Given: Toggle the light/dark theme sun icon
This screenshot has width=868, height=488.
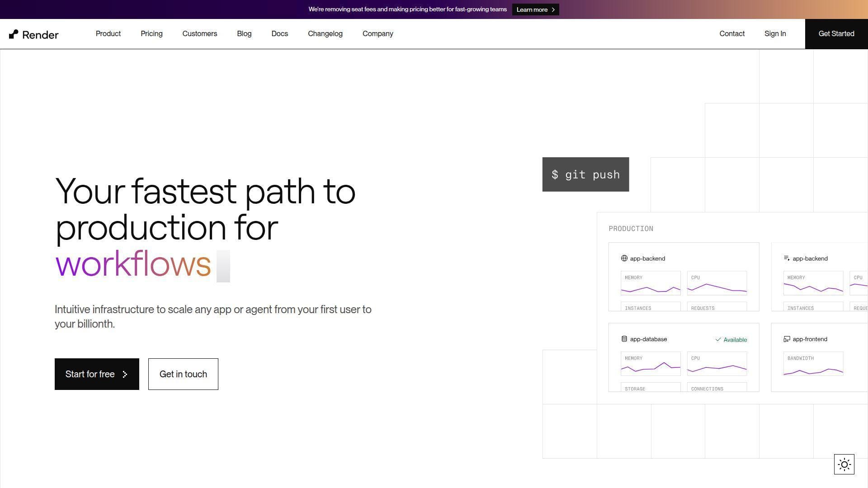Looking at the screenshot, I should 844,464.
